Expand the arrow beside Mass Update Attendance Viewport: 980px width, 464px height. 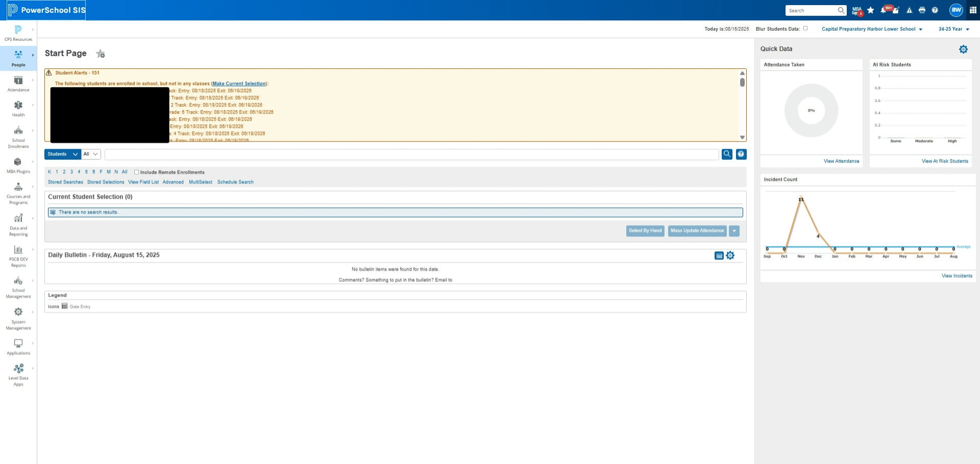coord(734,231)
